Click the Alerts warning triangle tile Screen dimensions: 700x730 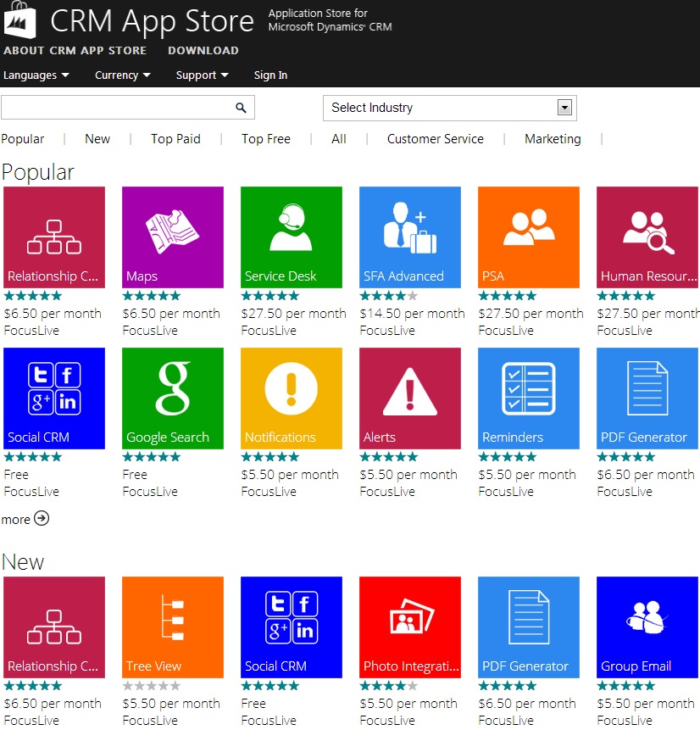click(410, 398)
